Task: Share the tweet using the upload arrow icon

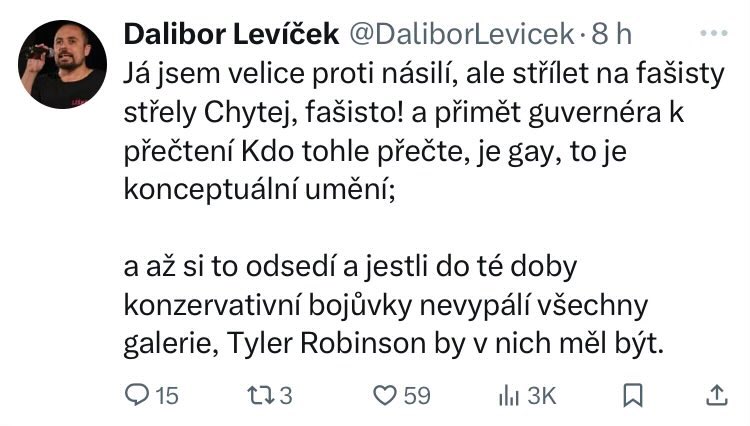Action: coord(717,395)
